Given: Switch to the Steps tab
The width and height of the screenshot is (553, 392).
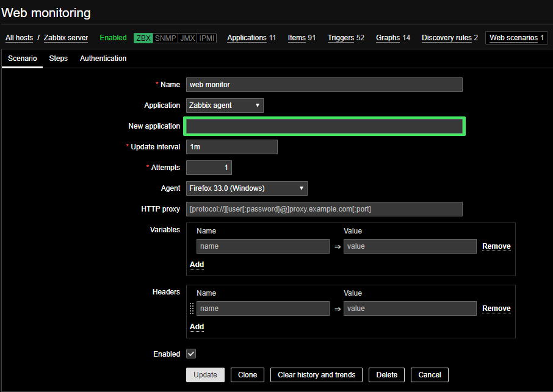Looking at the screenshot, I should tap(58, 59).
